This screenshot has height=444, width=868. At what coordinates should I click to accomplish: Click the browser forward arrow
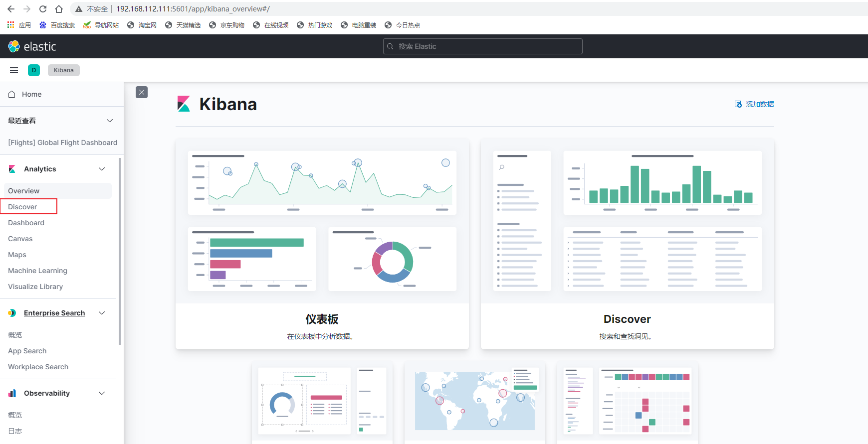tap(27, 9)
